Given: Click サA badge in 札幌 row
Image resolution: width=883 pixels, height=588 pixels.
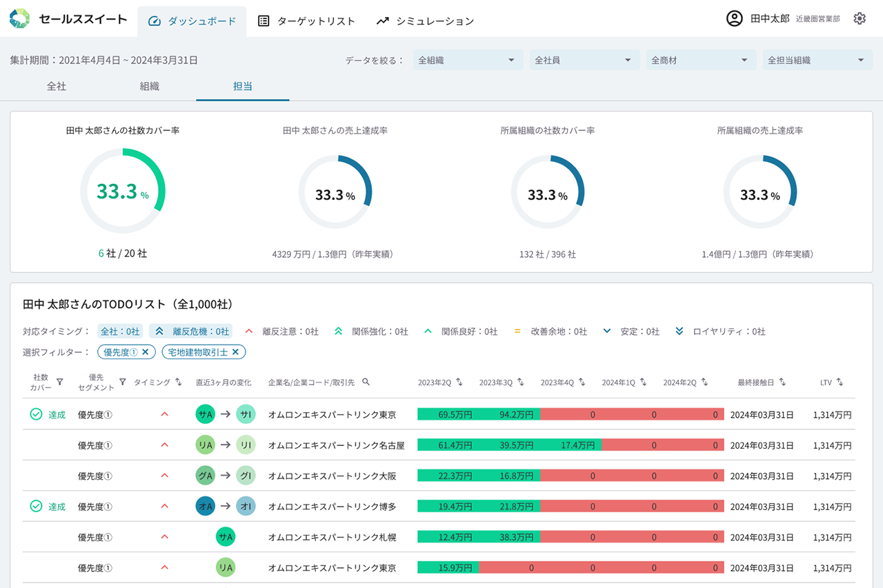Looking at the screenshot, I should [x=225, y=537].
